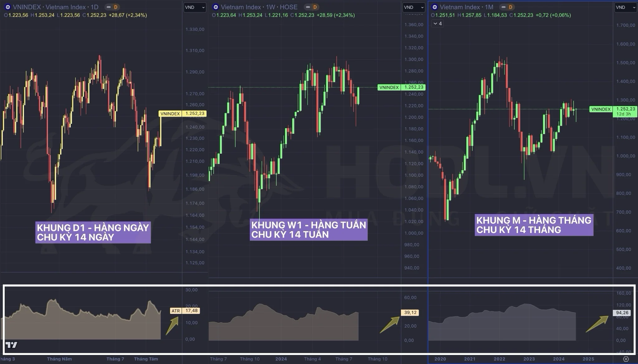Click the Vietnam Index logo on the weekly chart
Viewport: 638px width, 364px height.
click(x=216, y=7)
